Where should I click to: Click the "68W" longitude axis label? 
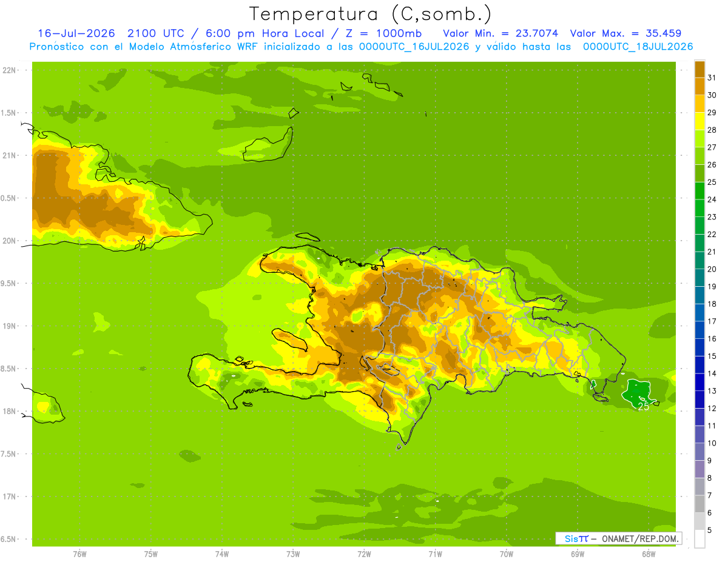pyautogui.click(x=649, y=554)
